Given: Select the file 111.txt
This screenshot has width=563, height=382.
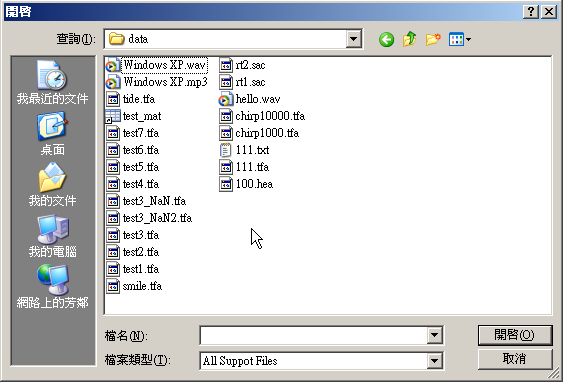Looking at the screenshot, I should [x=244, y=150].
